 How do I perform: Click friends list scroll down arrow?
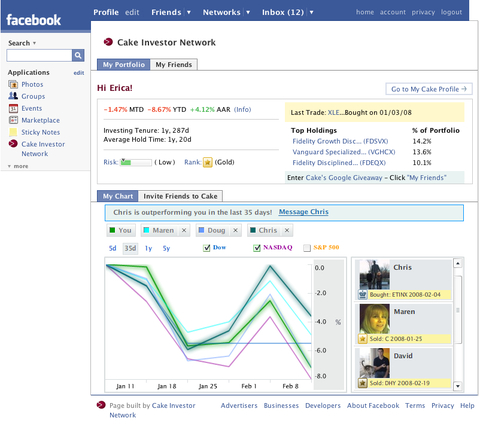coord(458,386)
